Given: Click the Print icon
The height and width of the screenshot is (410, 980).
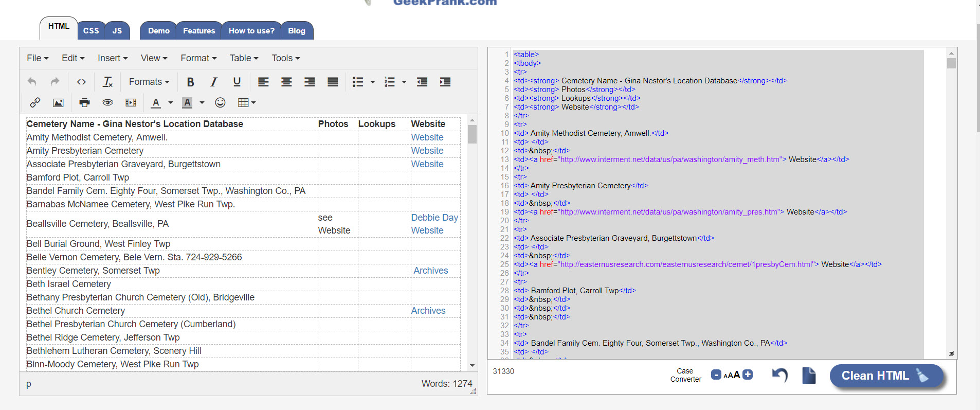Looking at the screenshot, I should (84, 102).
